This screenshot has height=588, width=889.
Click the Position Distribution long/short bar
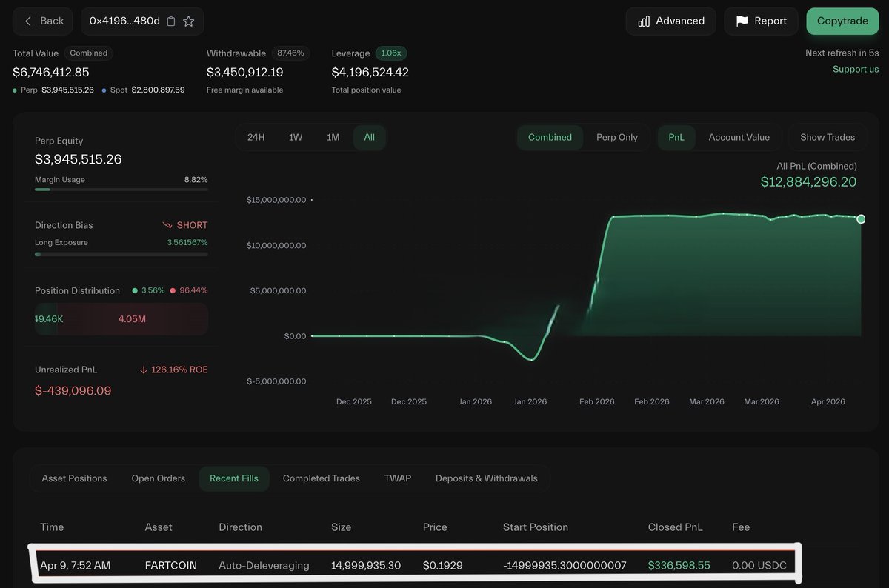(121, 319)
